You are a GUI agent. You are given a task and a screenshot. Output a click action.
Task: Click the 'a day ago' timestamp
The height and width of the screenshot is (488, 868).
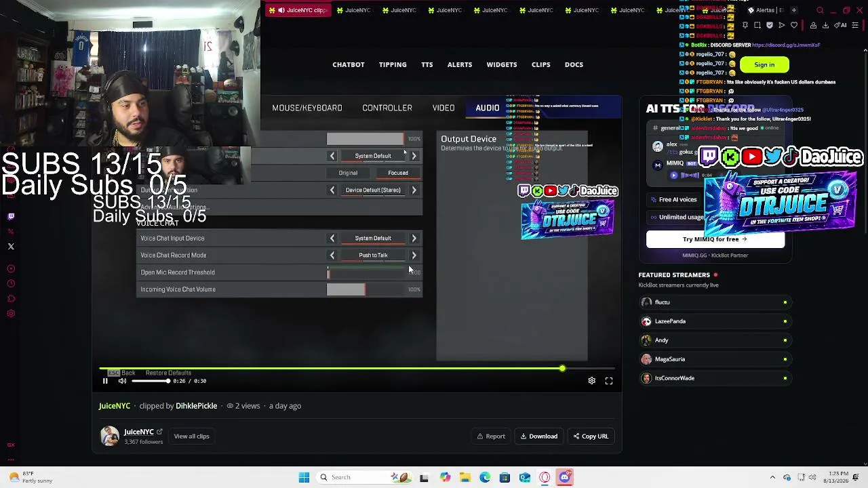point(285,406)
